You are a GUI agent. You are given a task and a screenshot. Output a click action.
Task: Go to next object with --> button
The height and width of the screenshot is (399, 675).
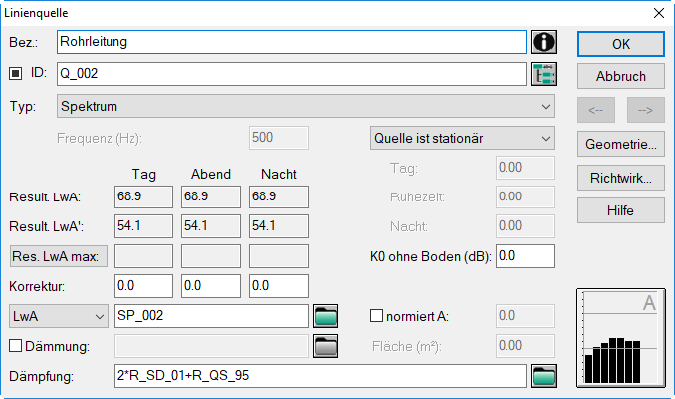click(x=646, y=110)
